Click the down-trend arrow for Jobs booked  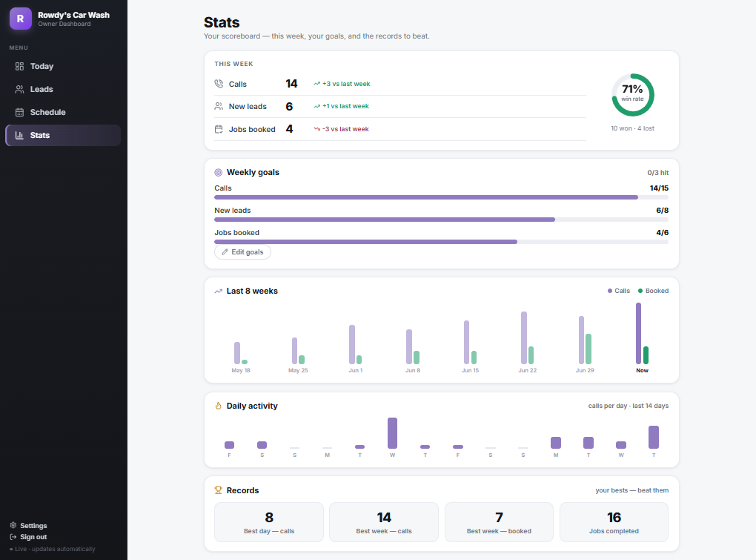click(316, 129)
